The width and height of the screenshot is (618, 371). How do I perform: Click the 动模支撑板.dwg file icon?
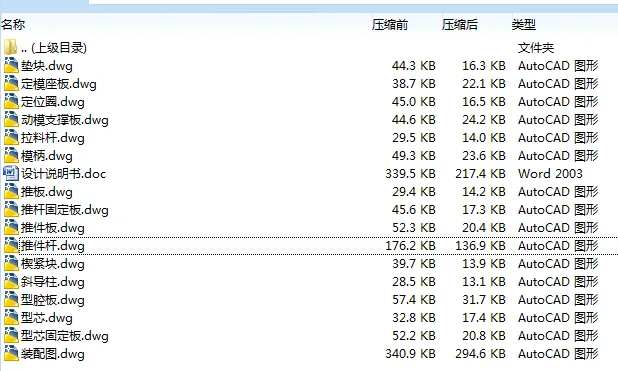[x=11, y=119]
